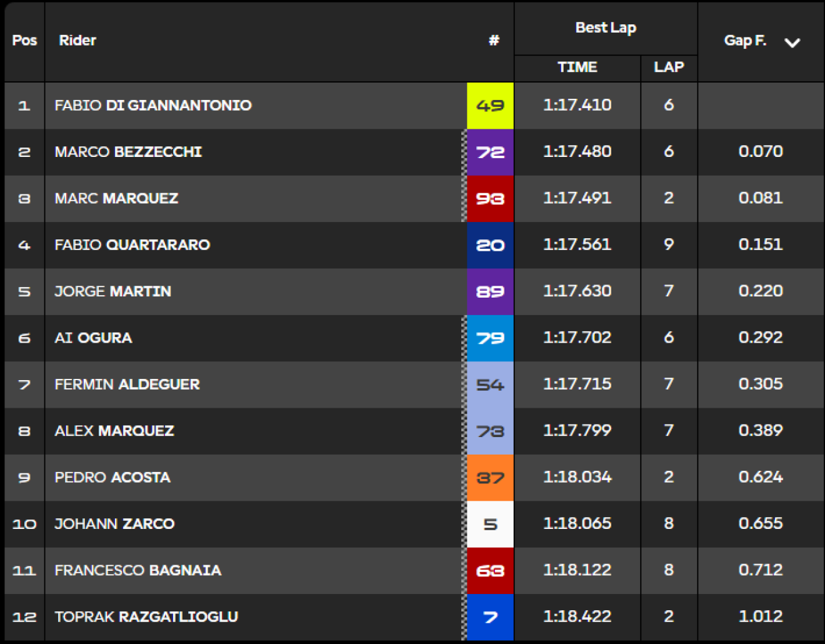Click the lavender number 54 badge

click(490, 385)
